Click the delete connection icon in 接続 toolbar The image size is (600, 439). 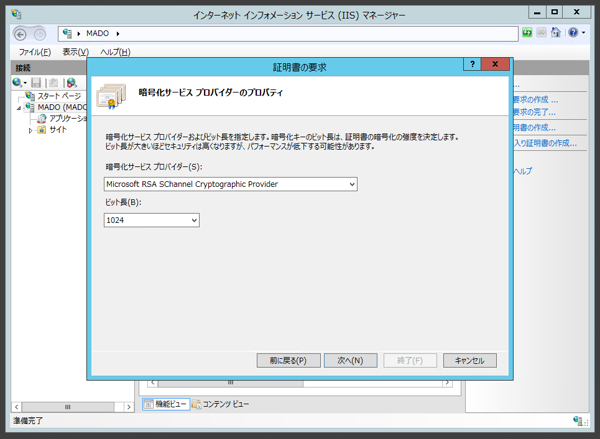point(72,82)
